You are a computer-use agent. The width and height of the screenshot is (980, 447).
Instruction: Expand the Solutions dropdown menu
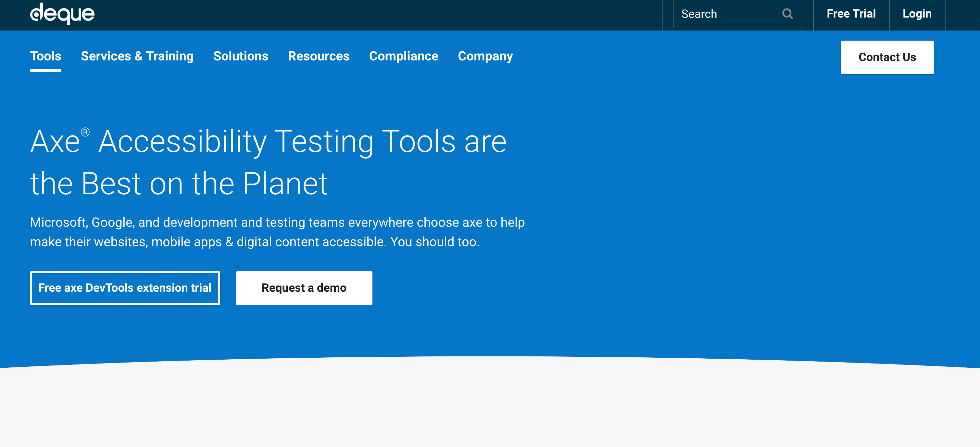pos(240,56)
